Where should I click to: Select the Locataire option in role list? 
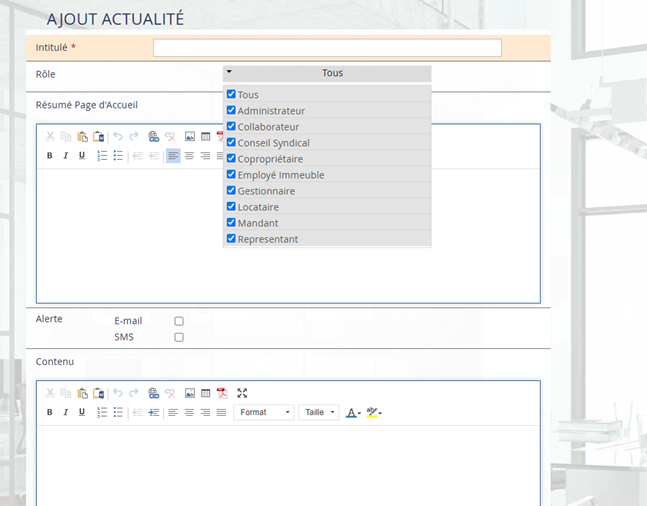(231, 207)
